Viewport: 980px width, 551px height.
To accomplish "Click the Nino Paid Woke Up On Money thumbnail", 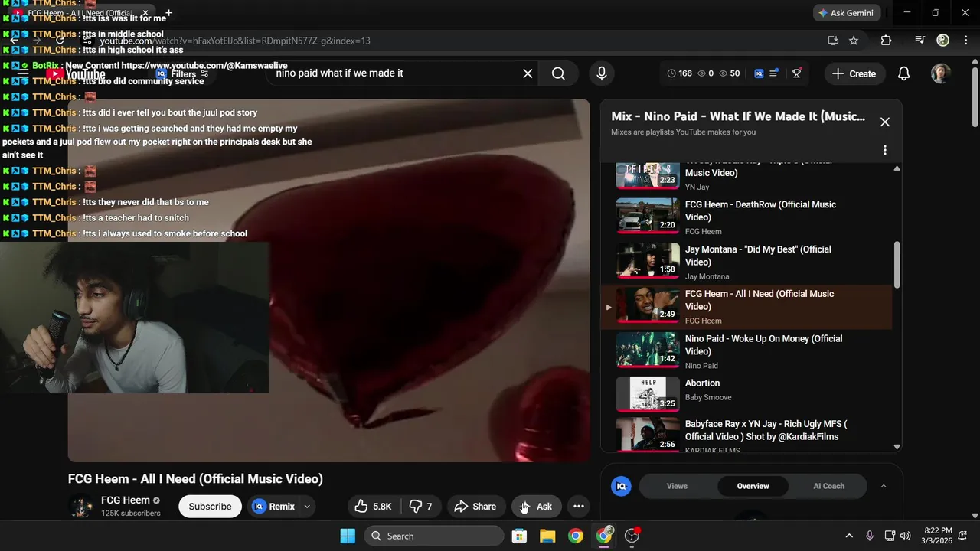I will (x=648, y=351).
